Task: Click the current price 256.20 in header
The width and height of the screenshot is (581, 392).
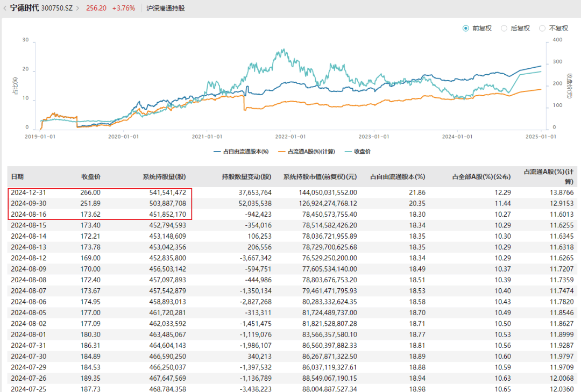Action: click(x=96, y=8)
